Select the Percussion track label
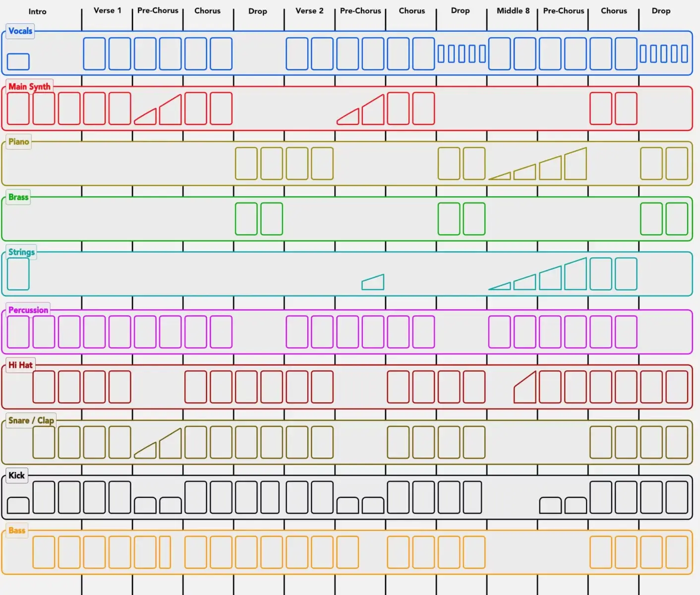Screen dimensions: 700x595 [28, 310]
